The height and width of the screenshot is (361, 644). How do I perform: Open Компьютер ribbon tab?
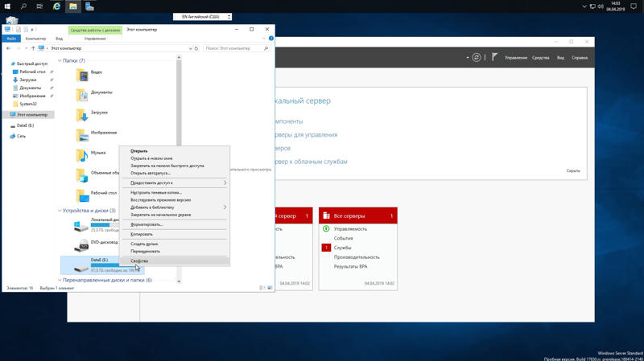(x=35, y=39)
